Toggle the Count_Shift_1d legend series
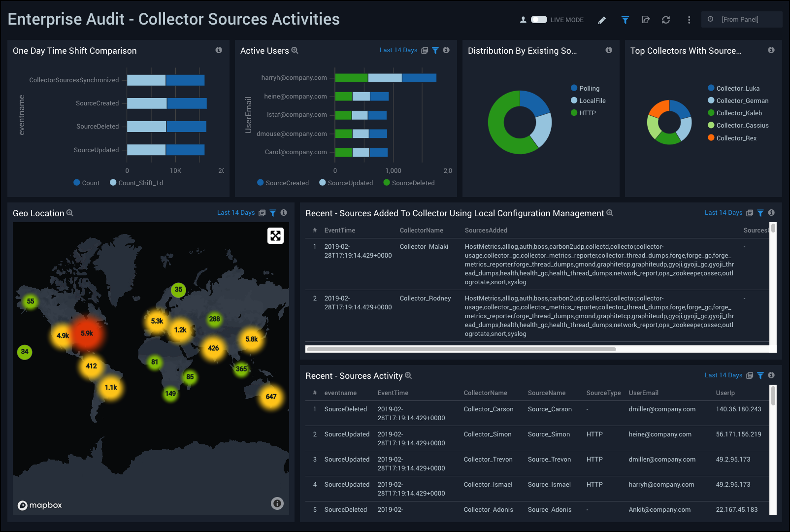 pyautogui.click(x=136, y=183)
